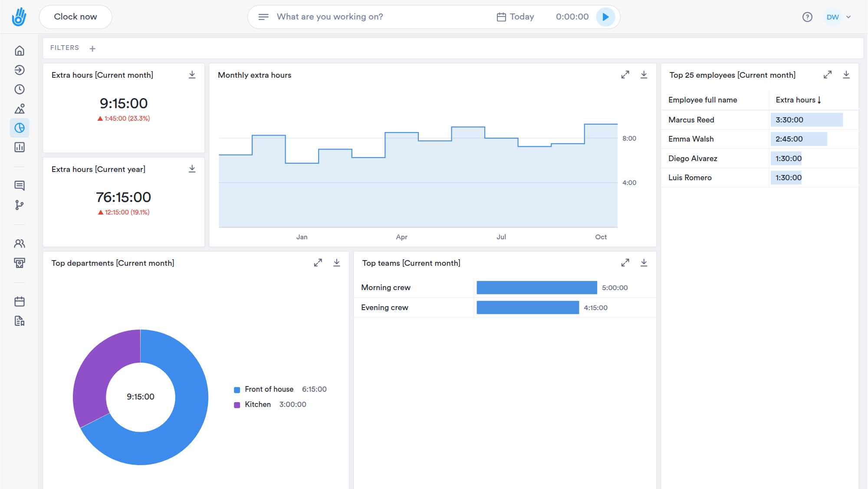The width and height of the screenshot is (868, 489).
Task: Open the task list icon in timer bar
Action: pyautogui.click(x=263, y=17)
